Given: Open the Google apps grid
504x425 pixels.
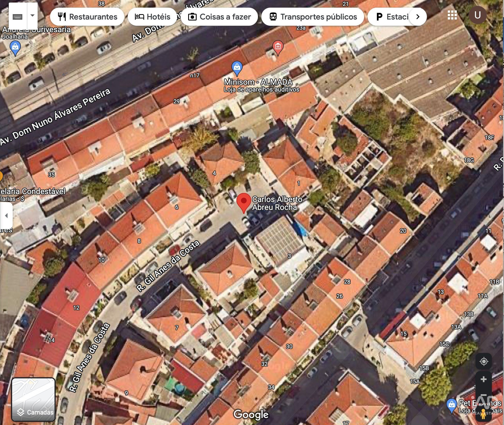Looking at the screenshot, I should (452, 15).
